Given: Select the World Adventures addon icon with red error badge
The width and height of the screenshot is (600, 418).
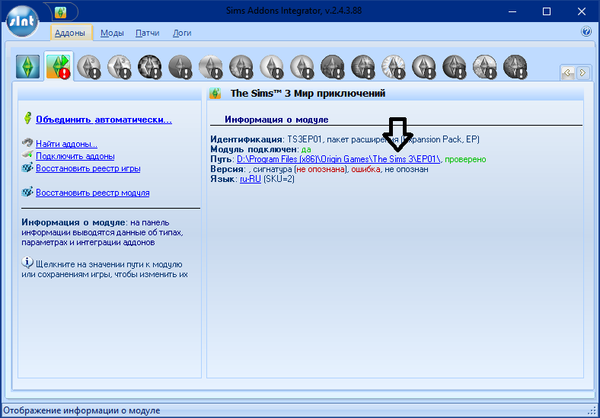Looking at the screenshot, I should [x=58, y=67].
